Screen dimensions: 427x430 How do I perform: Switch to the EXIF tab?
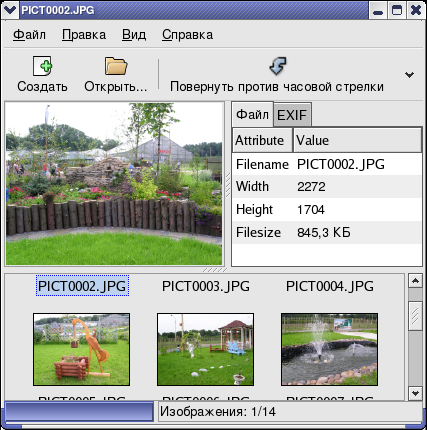click(x=292, y=115)
